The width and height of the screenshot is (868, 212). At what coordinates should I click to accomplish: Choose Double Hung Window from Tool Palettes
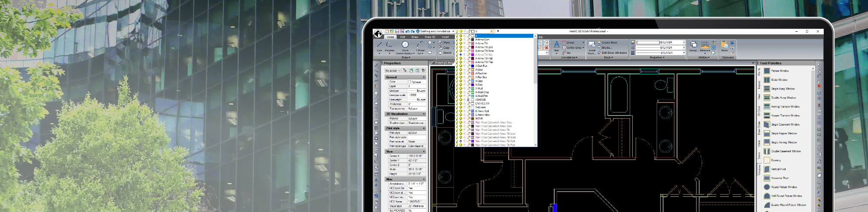click(783, 98)
